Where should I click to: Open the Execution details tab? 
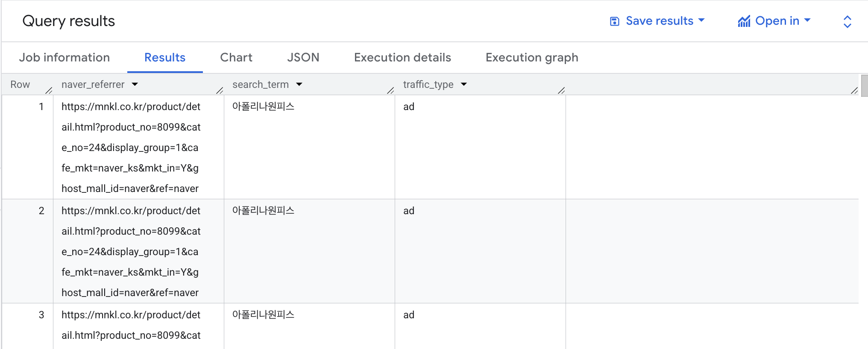coord(402,58)
